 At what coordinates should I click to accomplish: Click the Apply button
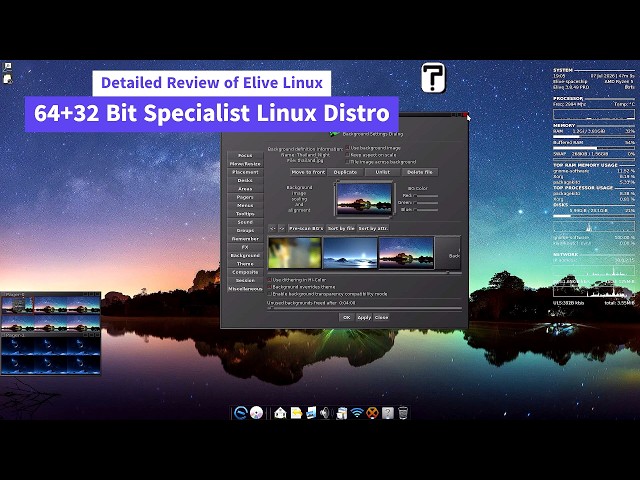point(364,317)
